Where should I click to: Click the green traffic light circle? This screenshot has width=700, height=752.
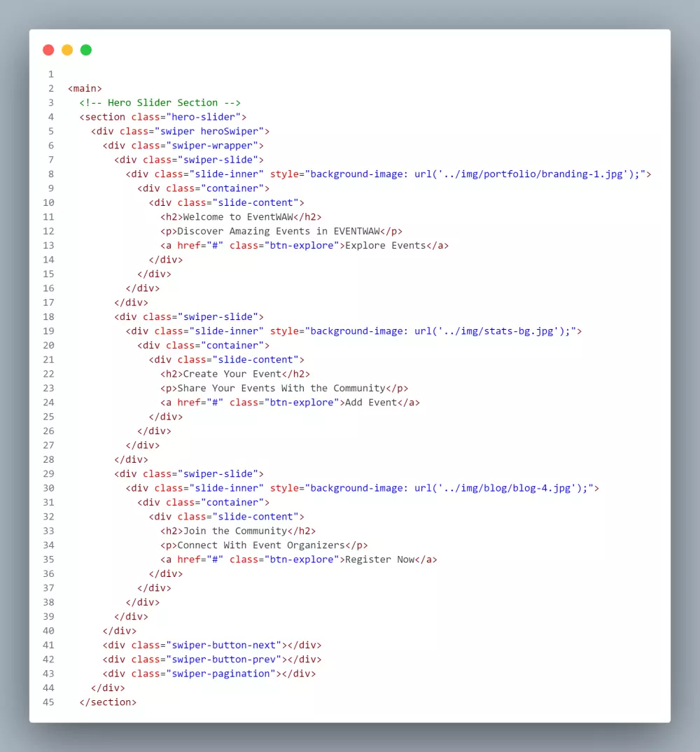tap(86, 50)
